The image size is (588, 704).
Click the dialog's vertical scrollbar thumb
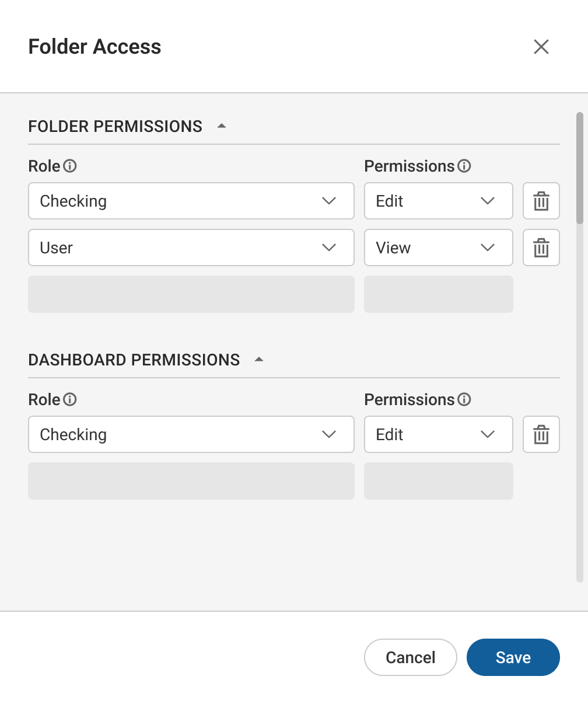579,168
